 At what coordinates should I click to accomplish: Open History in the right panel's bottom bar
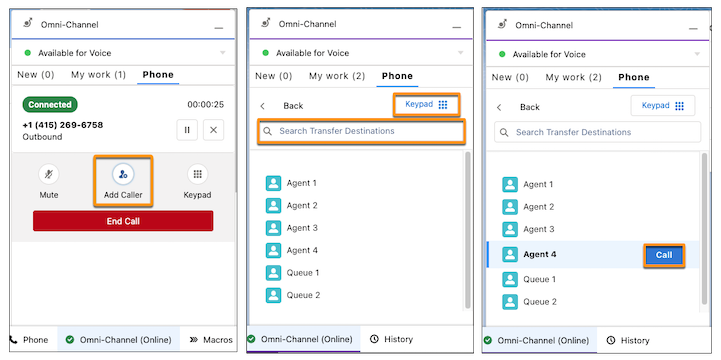click(628, 340)
